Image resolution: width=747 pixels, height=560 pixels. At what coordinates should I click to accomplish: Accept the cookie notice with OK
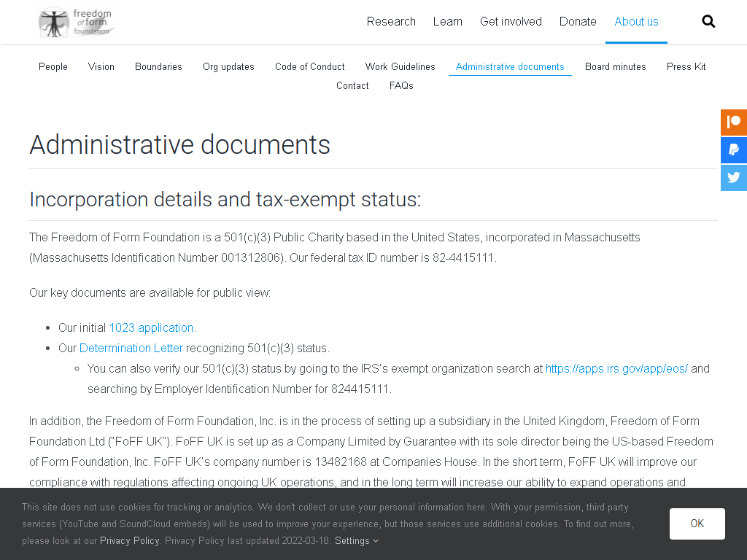pyautogui.click(x=697, y=524)
